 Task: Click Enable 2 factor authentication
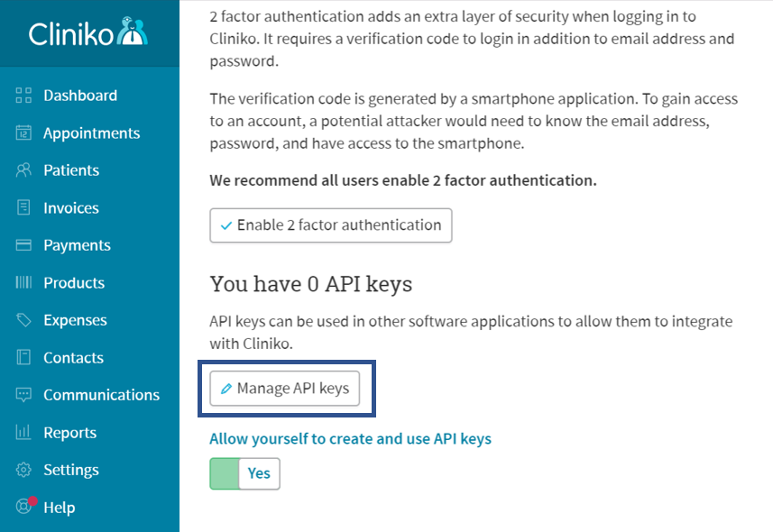point(330,225)
